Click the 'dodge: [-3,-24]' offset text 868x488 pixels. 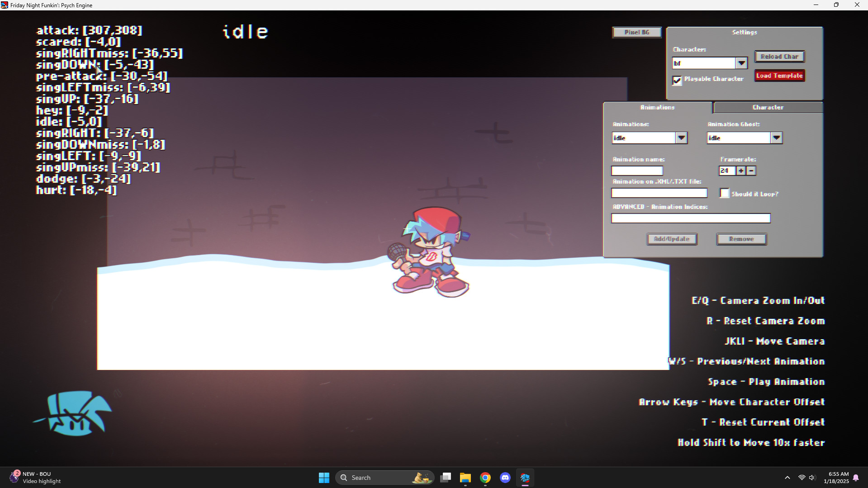pyautogui.click(x=84, y=179)
